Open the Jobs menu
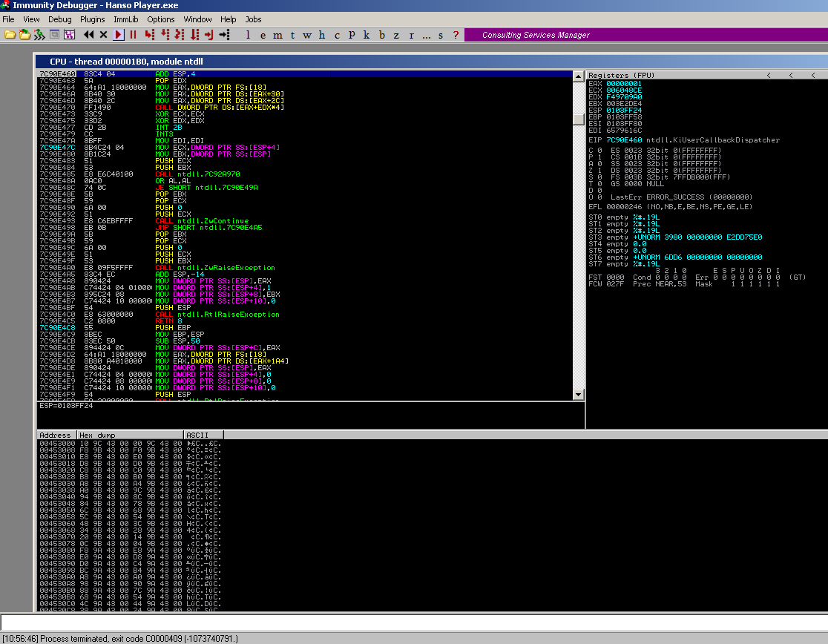 click(x=254, y=19)
